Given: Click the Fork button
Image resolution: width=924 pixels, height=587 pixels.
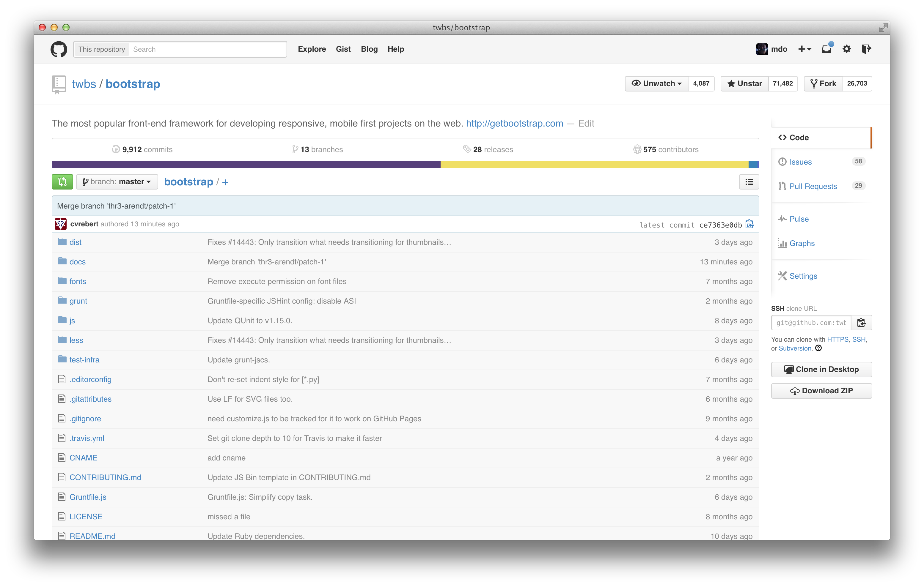Looking at the screenshot, I should (x=823, y=83).
